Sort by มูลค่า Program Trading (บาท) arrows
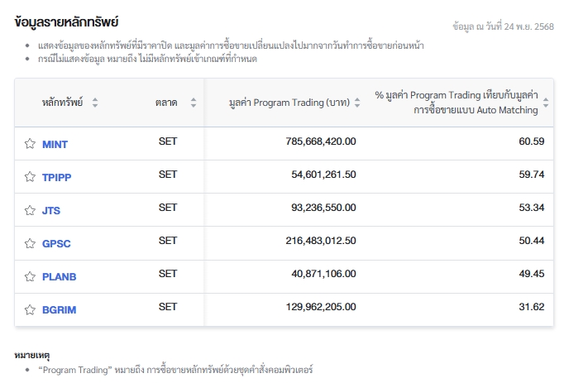588x383 pixels. 357,103
